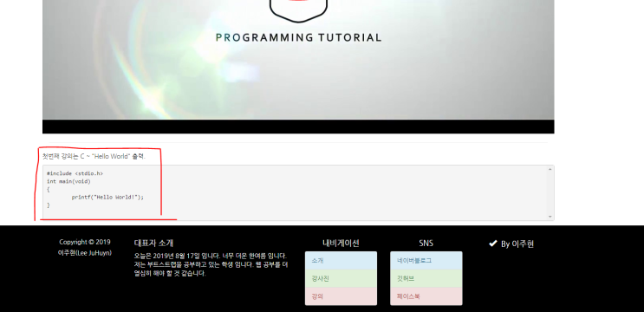Viewport: 644px width, 312px height.
Task: Open the 강사진 navigation link
Action: pos(341,278)
